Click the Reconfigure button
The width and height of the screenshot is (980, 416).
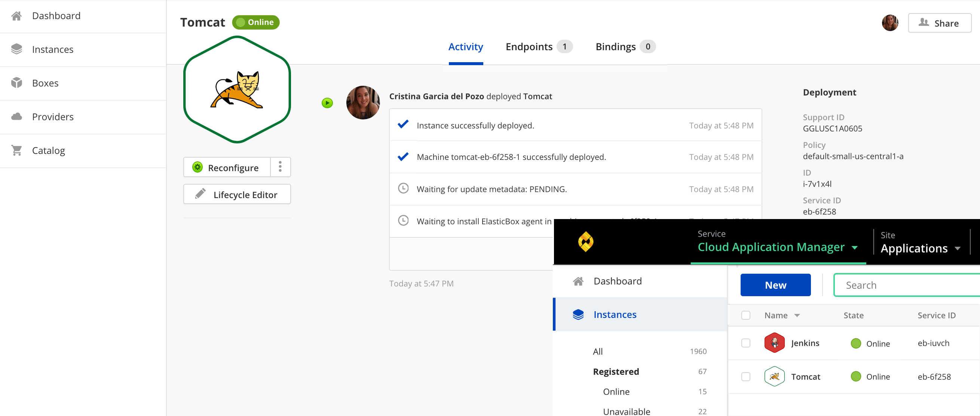(227, 168)
